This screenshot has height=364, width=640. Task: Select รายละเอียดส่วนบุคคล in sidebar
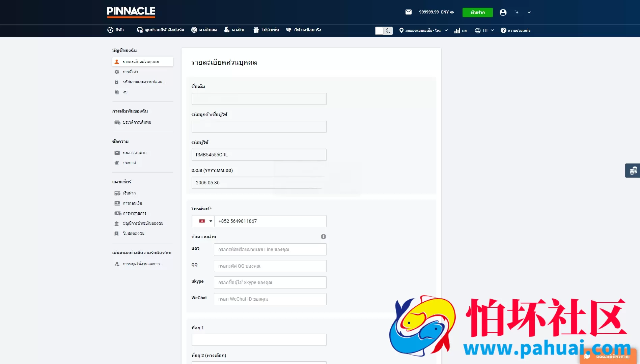[143, 62]
